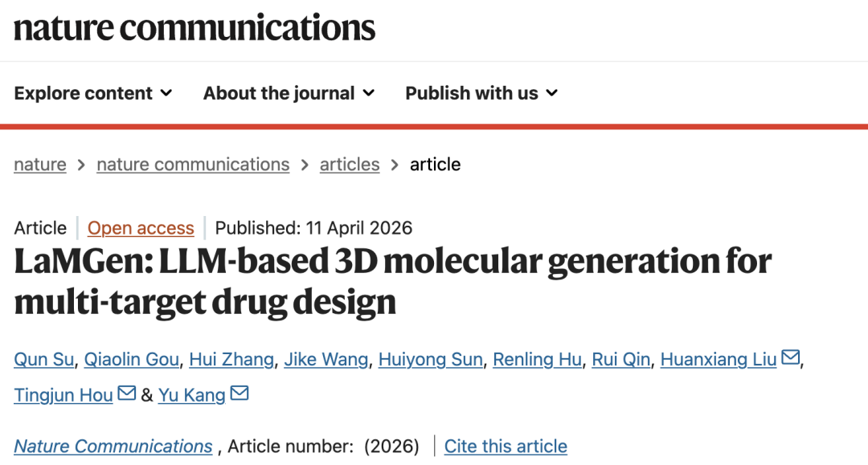Expand the Explore content menu
Screen dimensions: 868x465
93,93
